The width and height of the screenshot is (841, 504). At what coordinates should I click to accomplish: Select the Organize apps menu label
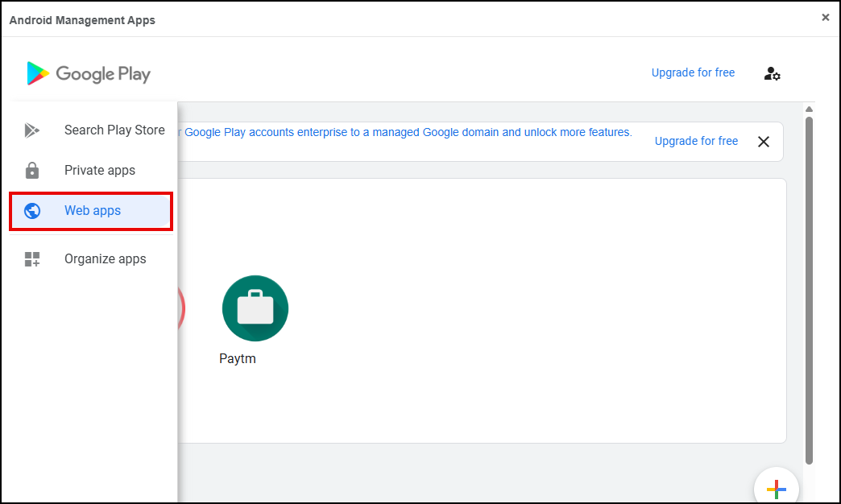click(106, 259)
